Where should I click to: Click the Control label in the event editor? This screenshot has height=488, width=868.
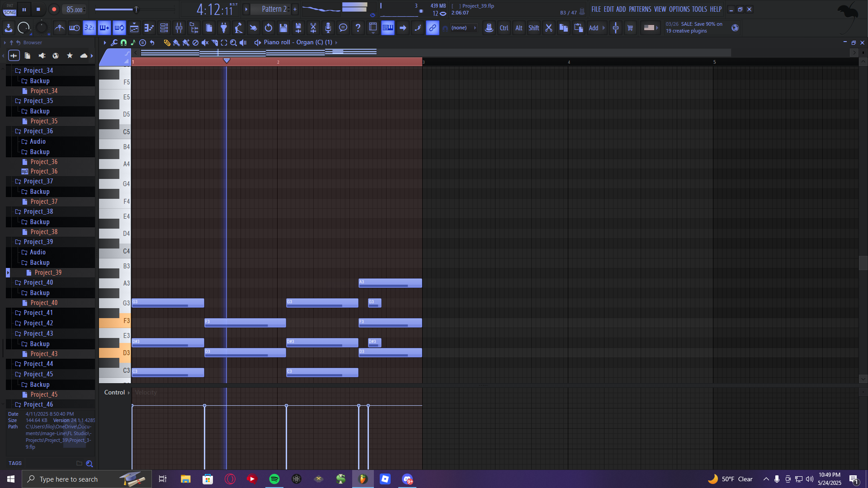coord(114,392)
